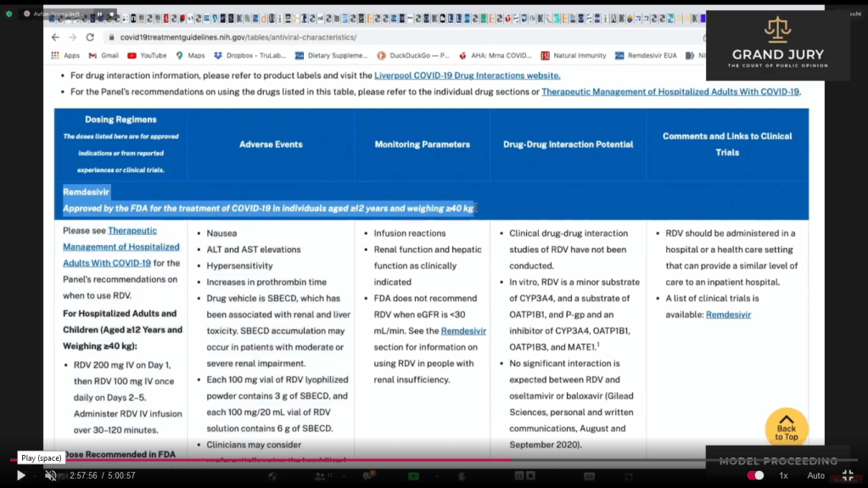Click the browser Forward arrow
The width and height of the screenshot is (868, 488).
coord(72,37)
